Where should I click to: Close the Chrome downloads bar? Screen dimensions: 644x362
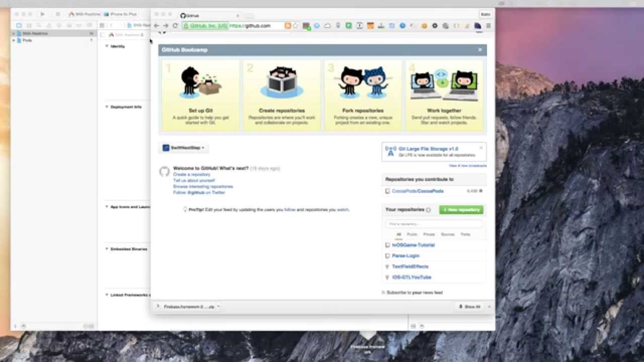point(490,306)
